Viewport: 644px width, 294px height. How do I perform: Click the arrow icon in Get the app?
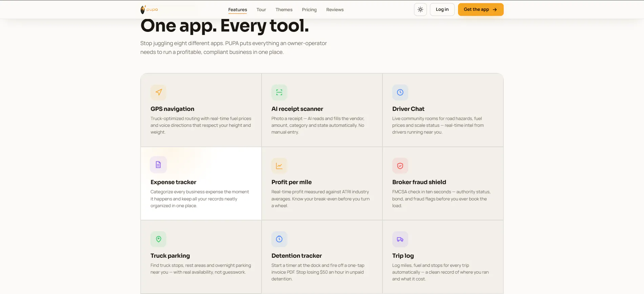point(495,9)
